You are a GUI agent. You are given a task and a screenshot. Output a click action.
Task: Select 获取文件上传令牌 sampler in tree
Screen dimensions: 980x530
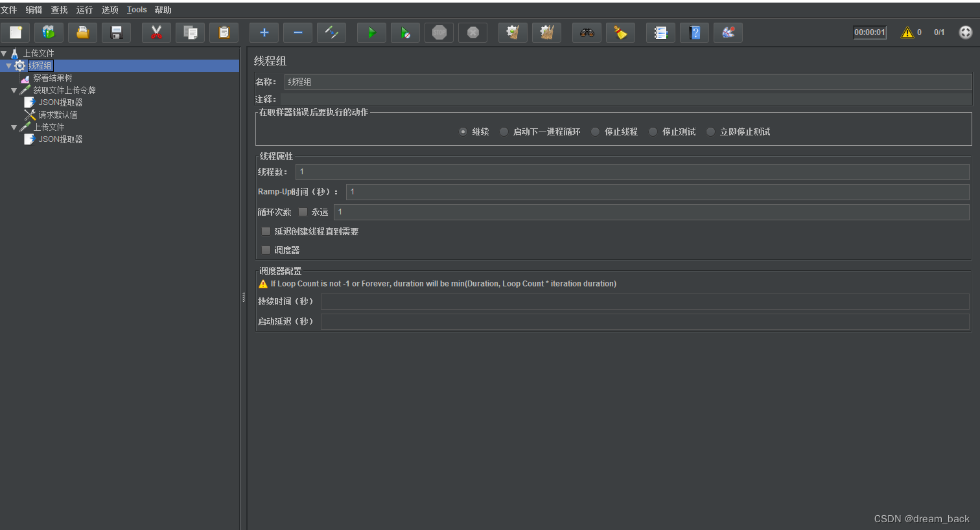[64, 91]
